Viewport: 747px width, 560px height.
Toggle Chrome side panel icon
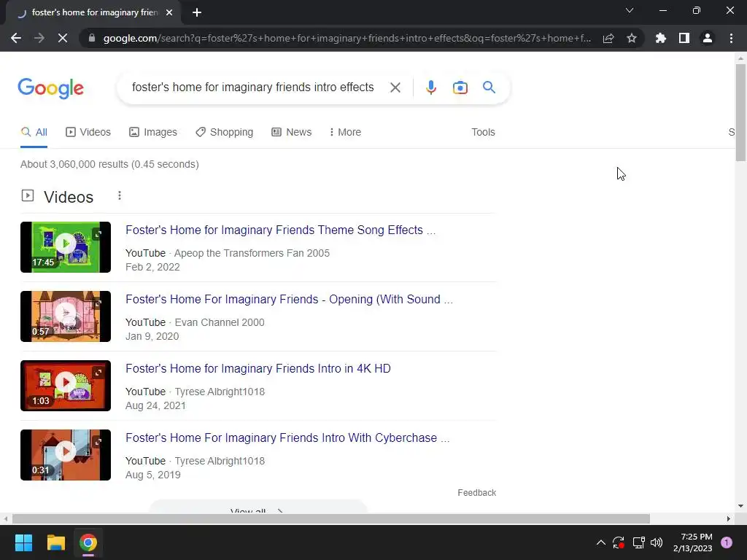[x=684, y=38]
